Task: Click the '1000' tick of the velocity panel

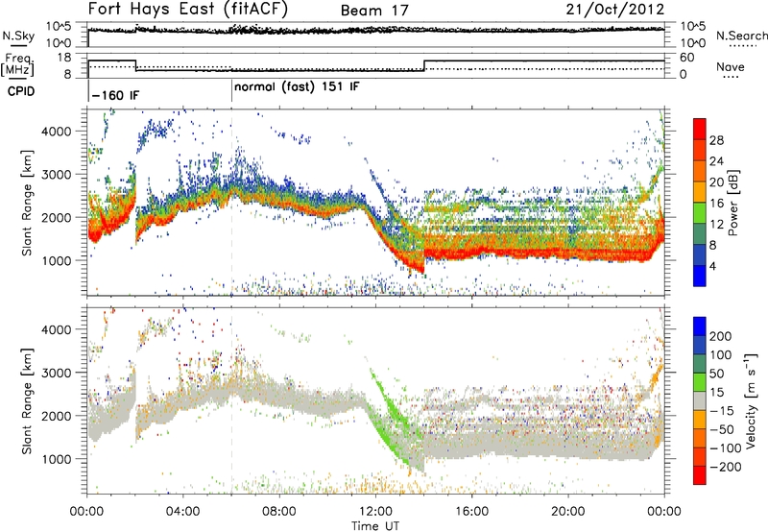Action: pyautogui.click(x=57, y=459)
